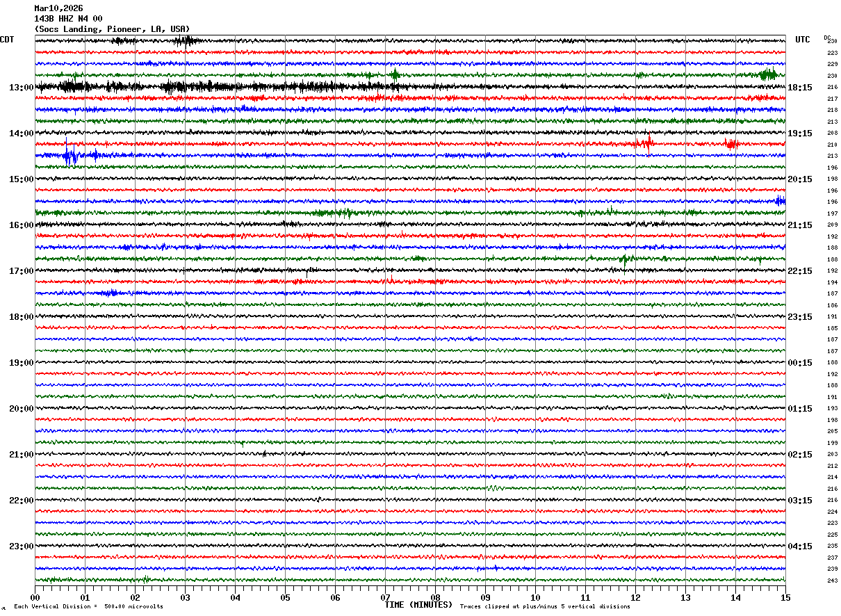
Task: Click the '21:00' CDT time label
Action: point(22,455)
